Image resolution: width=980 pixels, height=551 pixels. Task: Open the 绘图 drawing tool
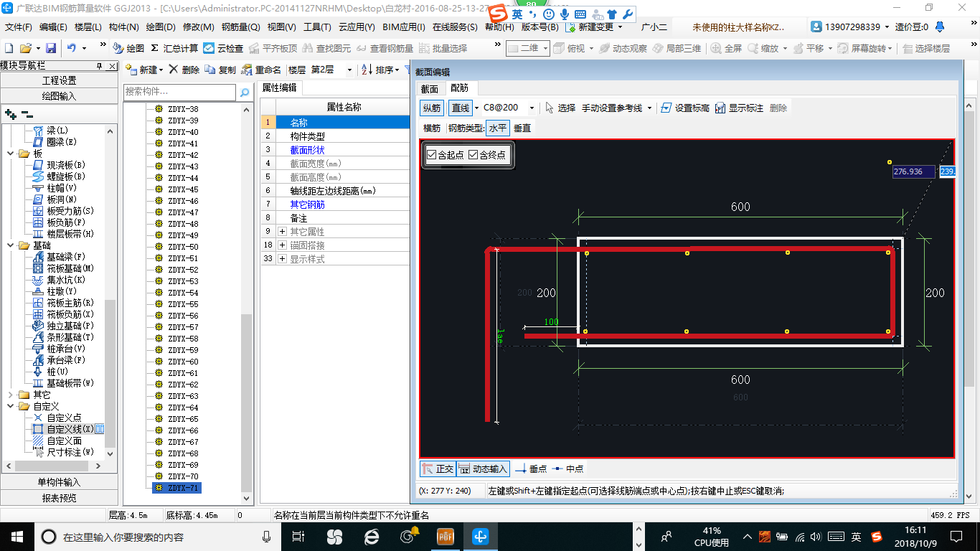pos(128,48)
